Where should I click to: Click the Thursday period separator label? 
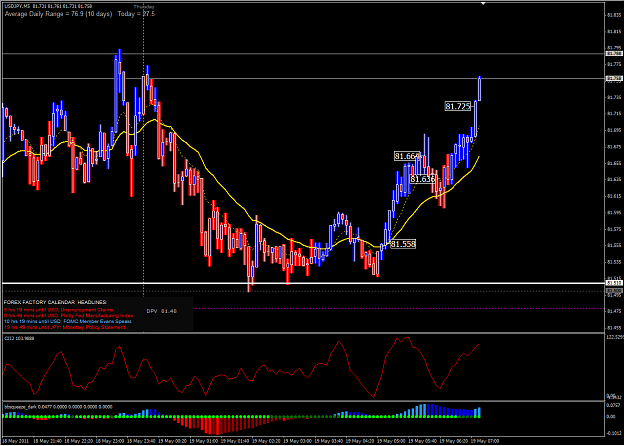[144, 6]
